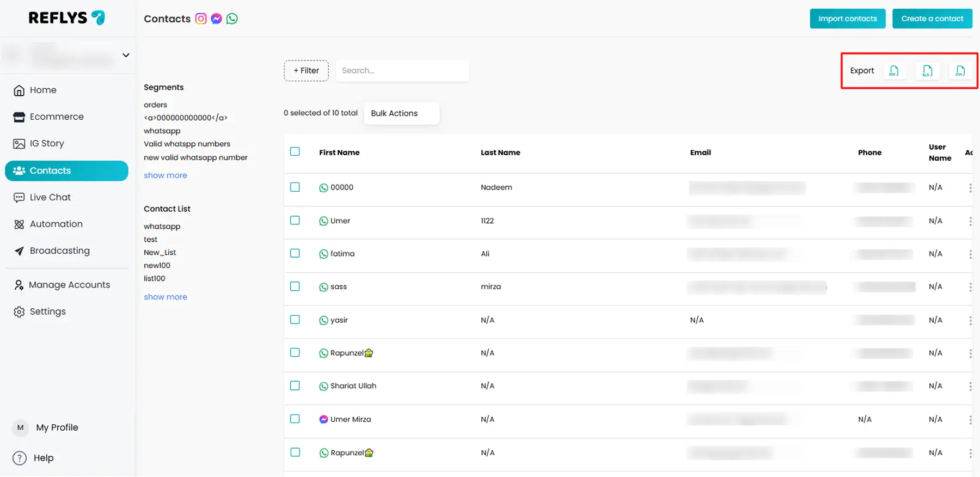
Task: Show more segments under Segments list
Action: point(166,175)
